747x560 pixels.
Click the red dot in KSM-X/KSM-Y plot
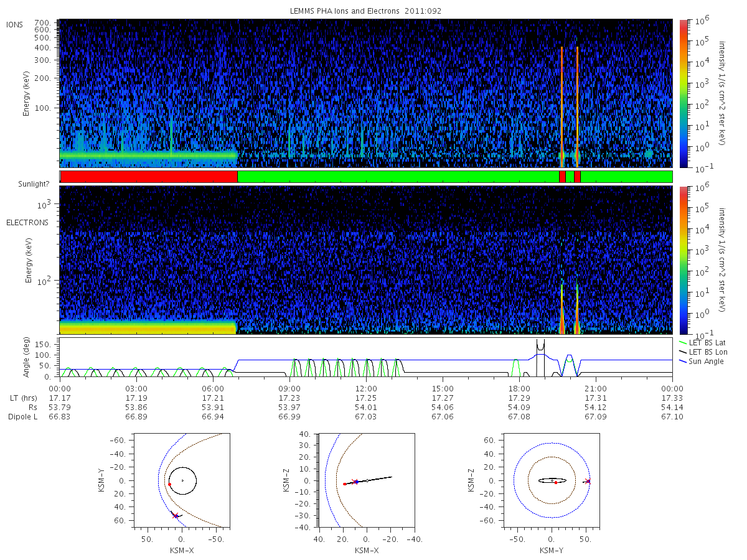point(169,484)
